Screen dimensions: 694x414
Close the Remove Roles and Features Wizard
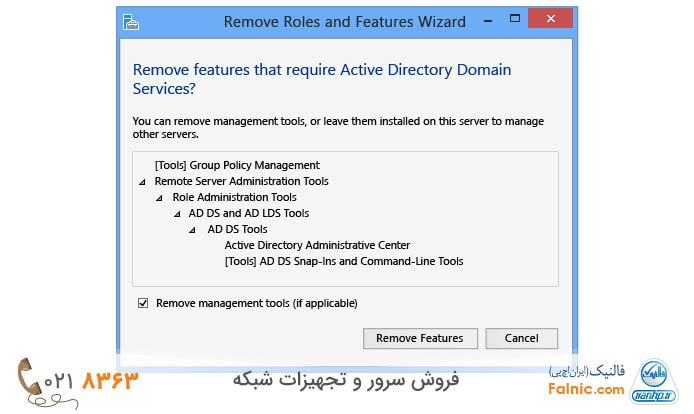click(548, 19)
